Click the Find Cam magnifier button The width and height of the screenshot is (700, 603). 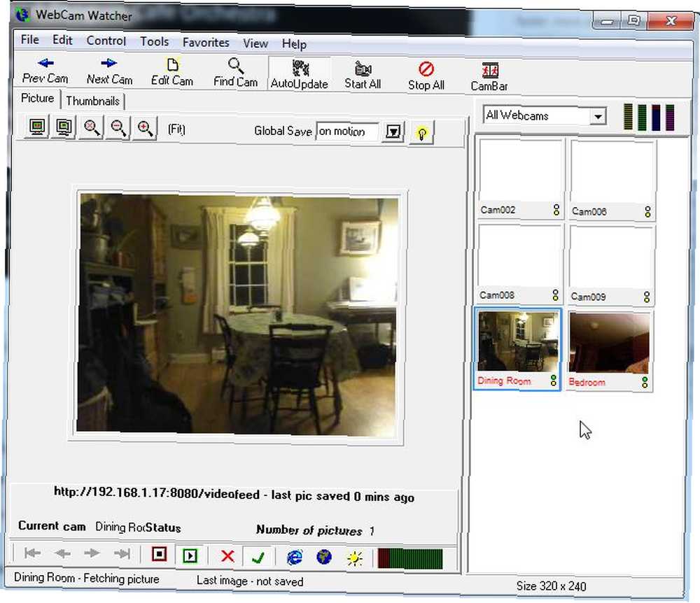(235, 73)
